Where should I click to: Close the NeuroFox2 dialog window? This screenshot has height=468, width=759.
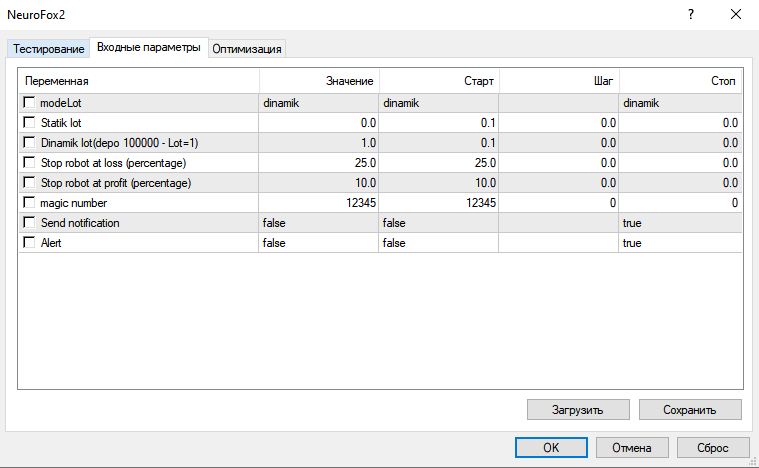736,15
